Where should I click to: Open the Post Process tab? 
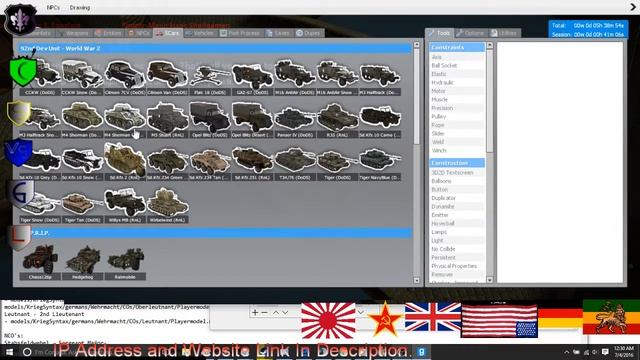point(240,33)
